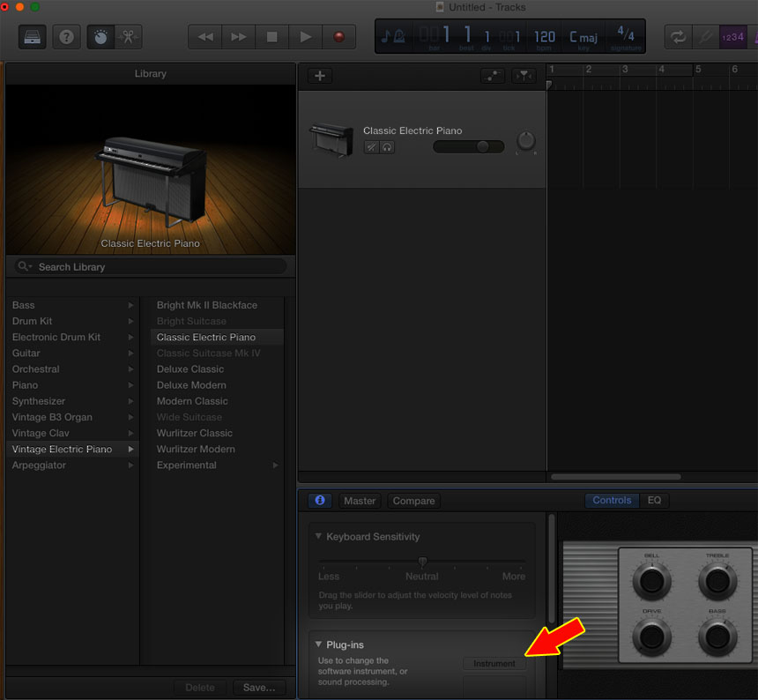Viewport: 758px width, 700px height.
Task: Collapse the Keyboard Sensitivity section
Action: point(318,537)
